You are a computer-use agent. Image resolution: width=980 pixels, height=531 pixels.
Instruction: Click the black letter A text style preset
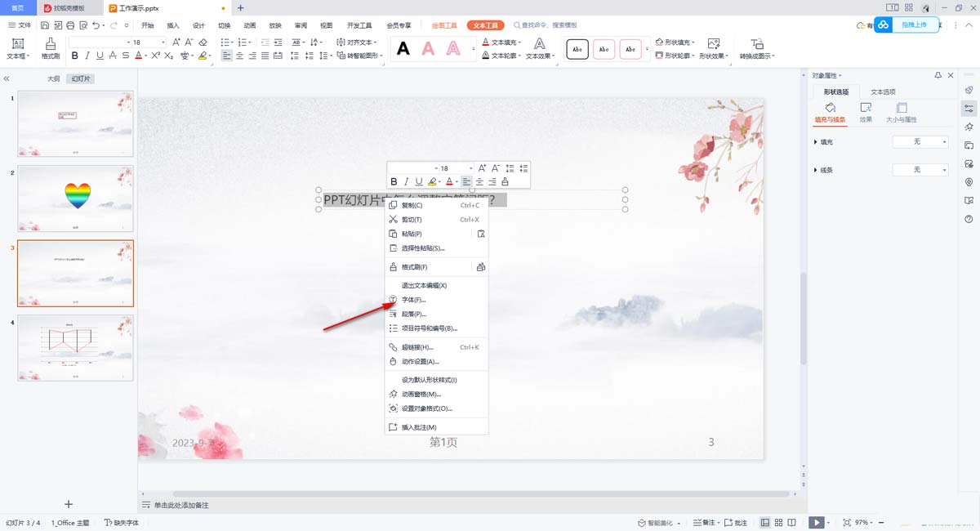click(x=403, y=49)
